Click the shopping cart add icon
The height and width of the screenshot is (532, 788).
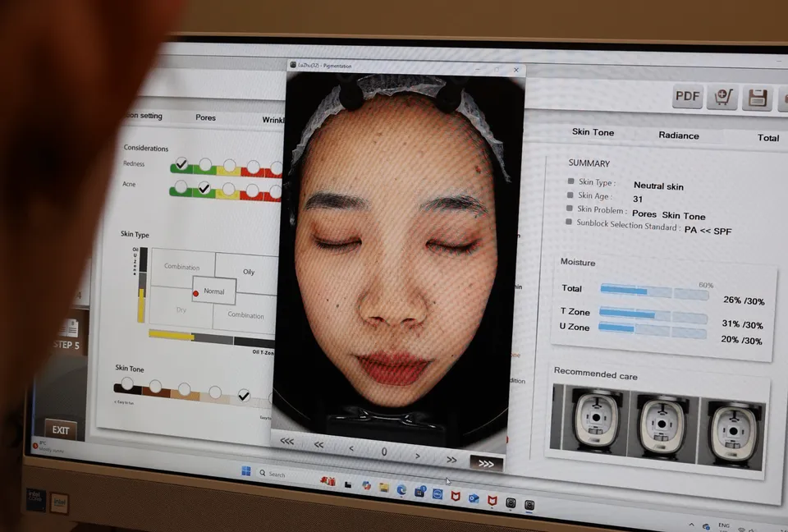722,97
